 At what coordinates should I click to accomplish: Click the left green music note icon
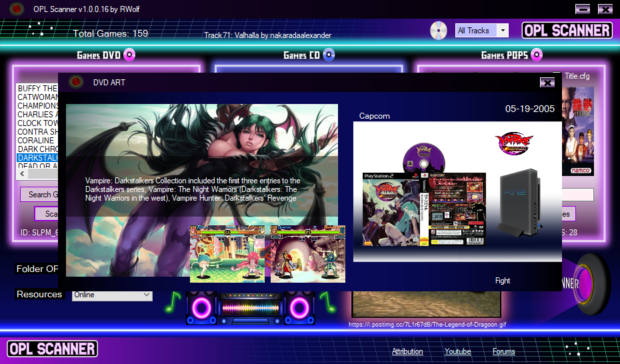[x=173, y=303]
